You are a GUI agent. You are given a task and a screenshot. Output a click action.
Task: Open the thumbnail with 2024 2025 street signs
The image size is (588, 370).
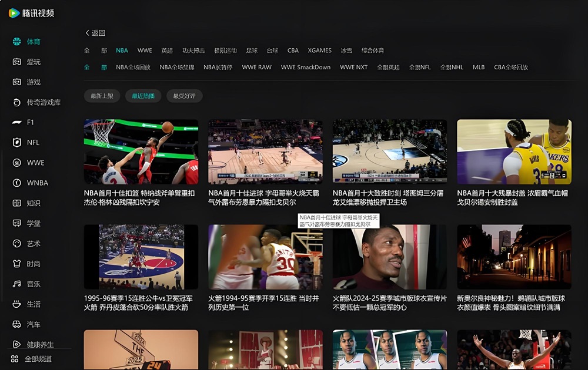(x=141, y=350)
